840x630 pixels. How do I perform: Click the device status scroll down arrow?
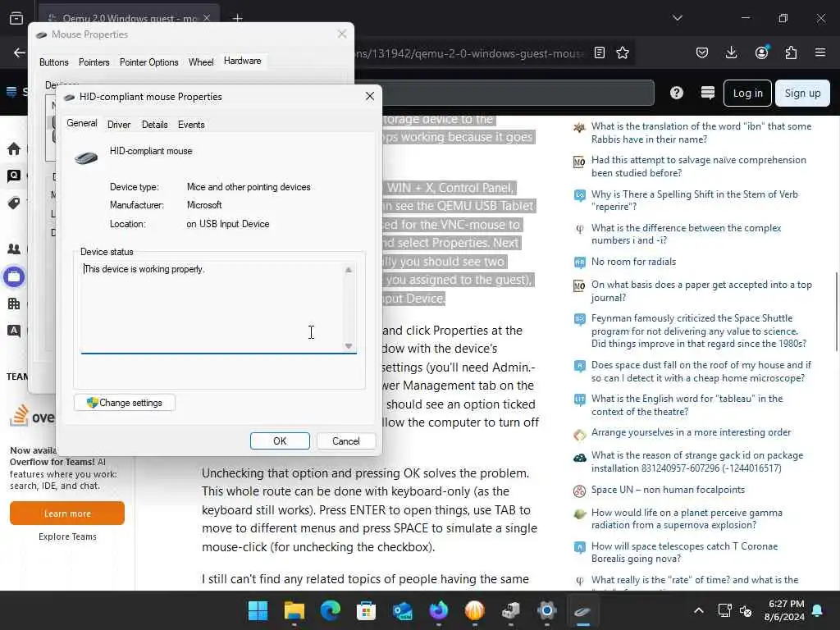349,346
